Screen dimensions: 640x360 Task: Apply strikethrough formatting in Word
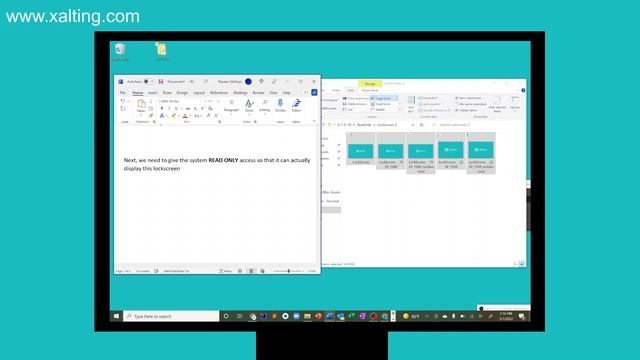point(188,109)
